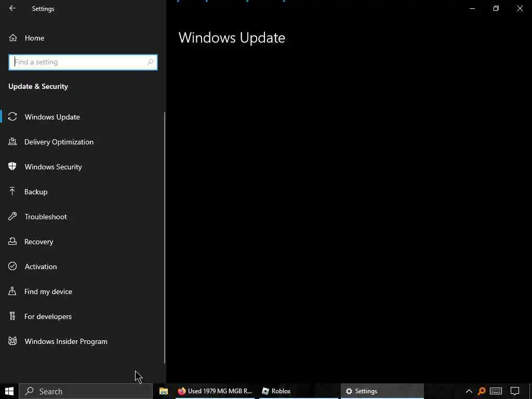
Task: Click the Backup upward arrow icon
Action: pyautogui.click(x=12, y=191)
